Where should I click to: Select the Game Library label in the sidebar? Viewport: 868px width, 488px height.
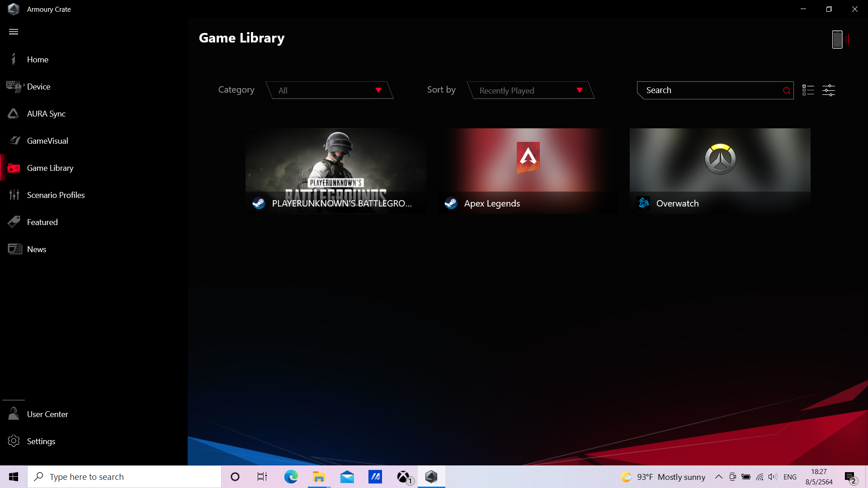tap(50, 168)
